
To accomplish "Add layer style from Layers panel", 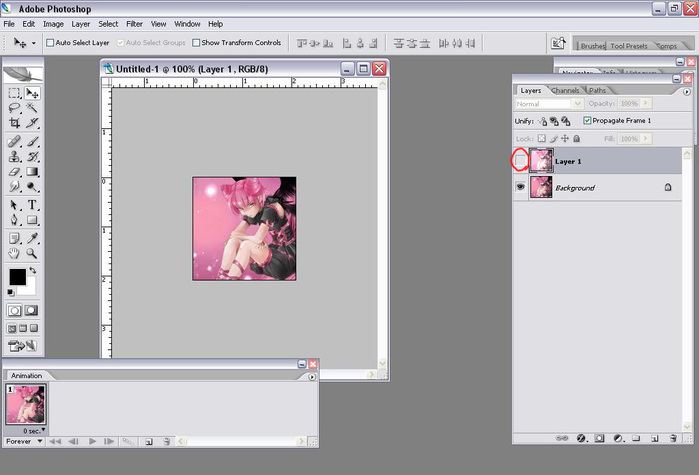I will pos(581,438).
